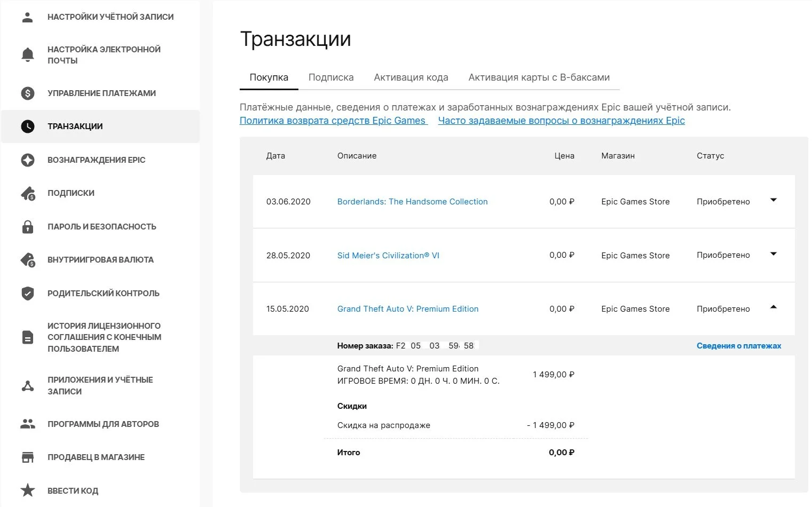Click the in-game currency icon
Viewport: 812px width, 507px height.
[x=28, y=260]
